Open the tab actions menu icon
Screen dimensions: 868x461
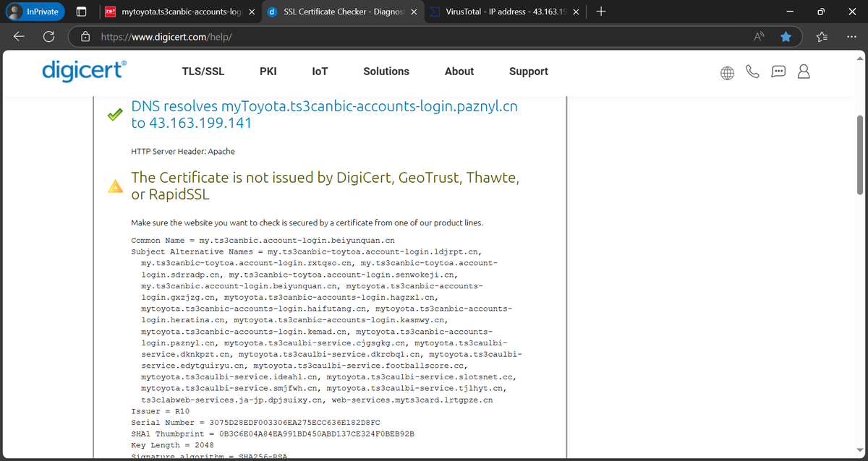[82, 12]
